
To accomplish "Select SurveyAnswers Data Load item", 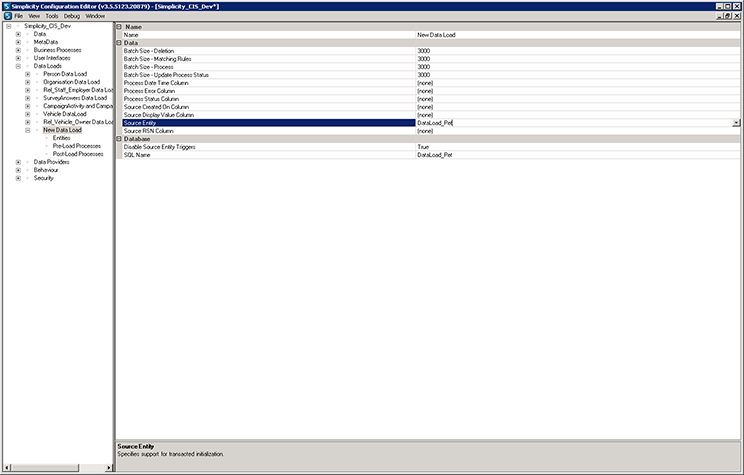I will pos(75,98).
